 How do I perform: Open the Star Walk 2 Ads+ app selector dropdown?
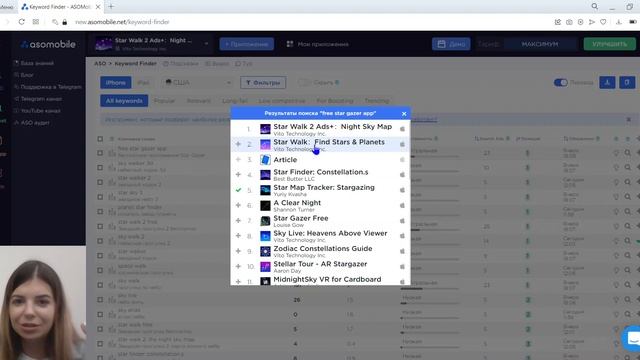(x=153, y=44)
